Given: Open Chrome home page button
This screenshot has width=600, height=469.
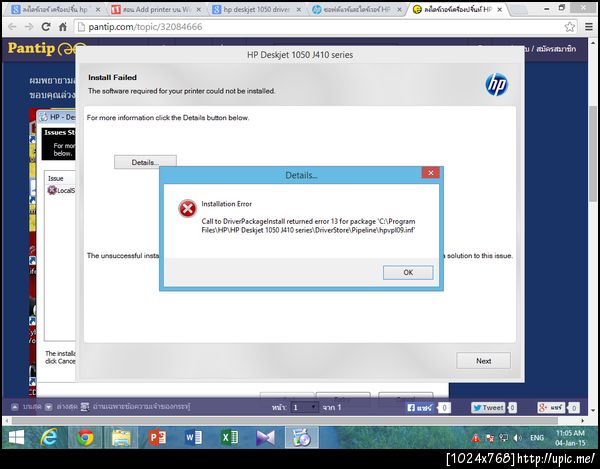Looking at the screenshot, I should coord(63,26).
